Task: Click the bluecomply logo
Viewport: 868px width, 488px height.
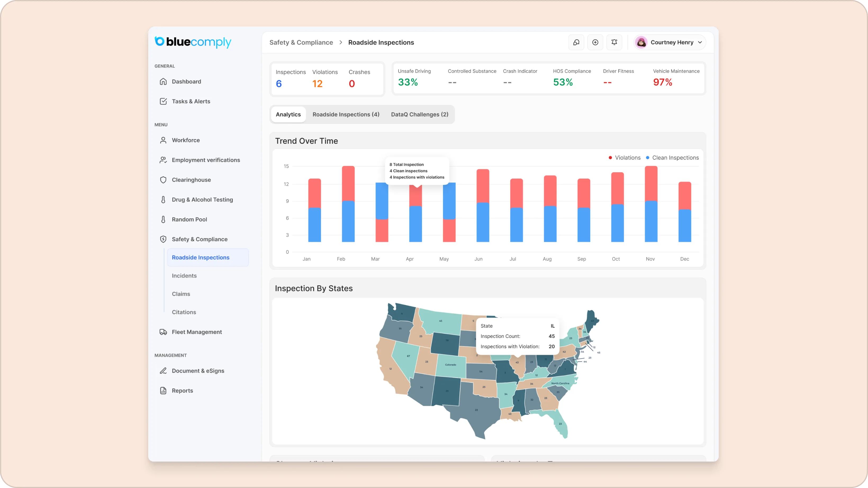Action: click(193, 42)
